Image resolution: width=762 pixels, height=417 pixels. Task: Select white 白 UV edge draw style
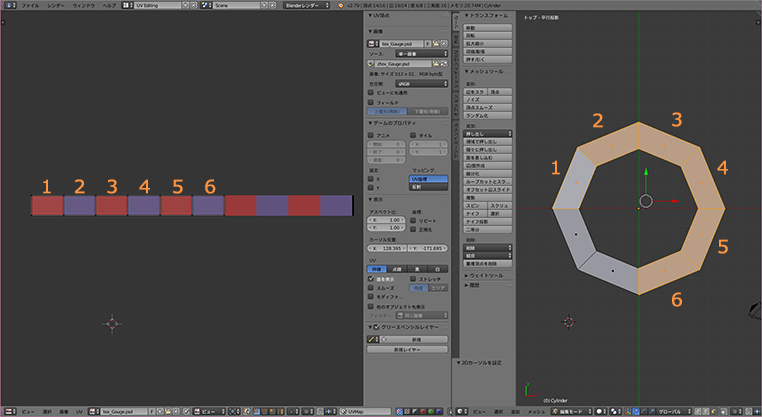[x=437, y=269]
